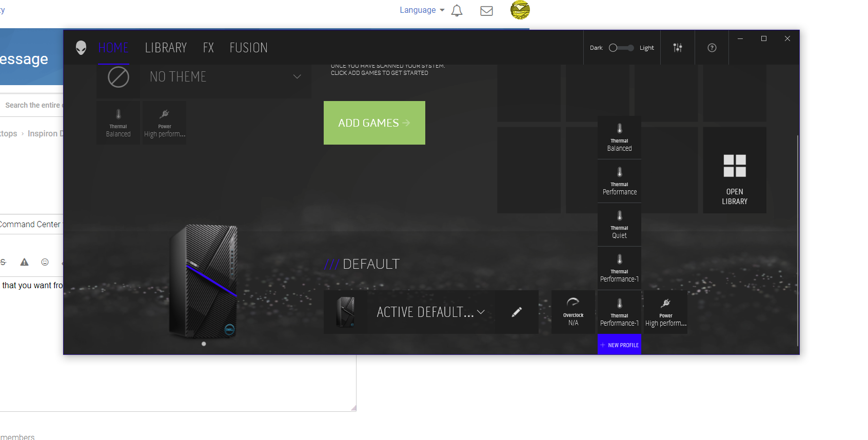Click the system thumbnail beside ACTIVE DEFAULT
The image size is (868, 440).
[x=346, y=312]
